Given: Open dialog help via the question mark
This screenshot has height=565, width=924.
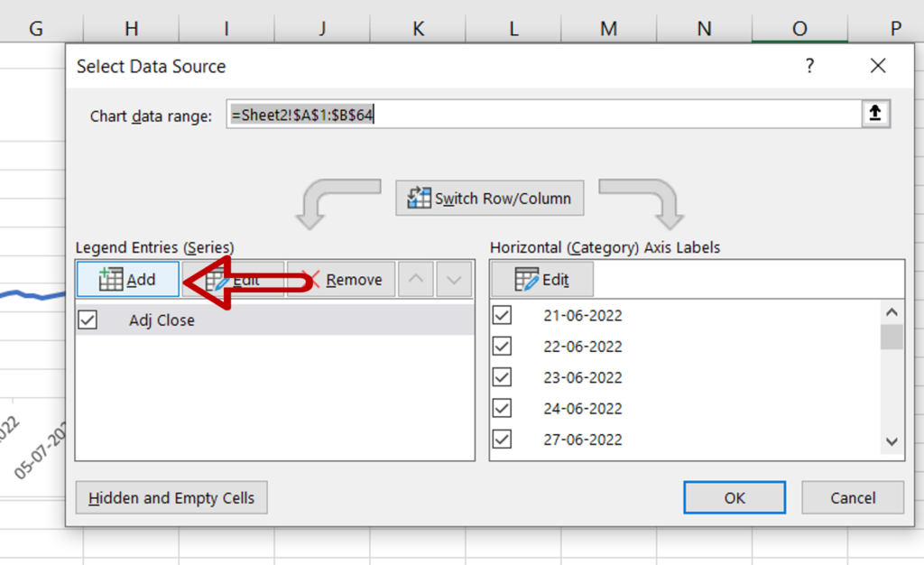Looking at the screenshot, I should [809, 66].
